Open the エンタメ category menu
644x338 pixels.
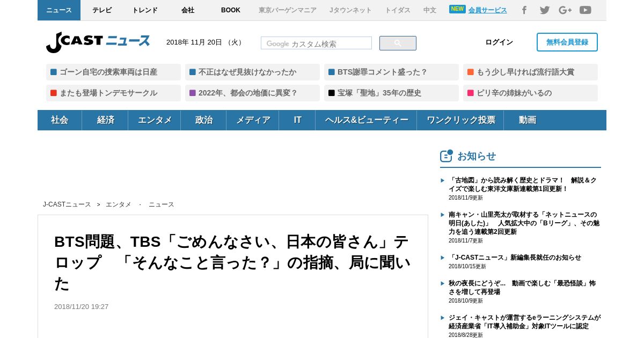point(155,120)
